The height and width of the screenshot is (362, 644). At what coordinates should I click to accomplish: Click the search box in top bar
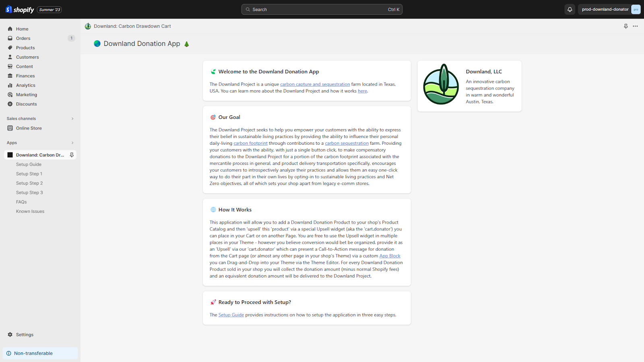tap(322, 9)
